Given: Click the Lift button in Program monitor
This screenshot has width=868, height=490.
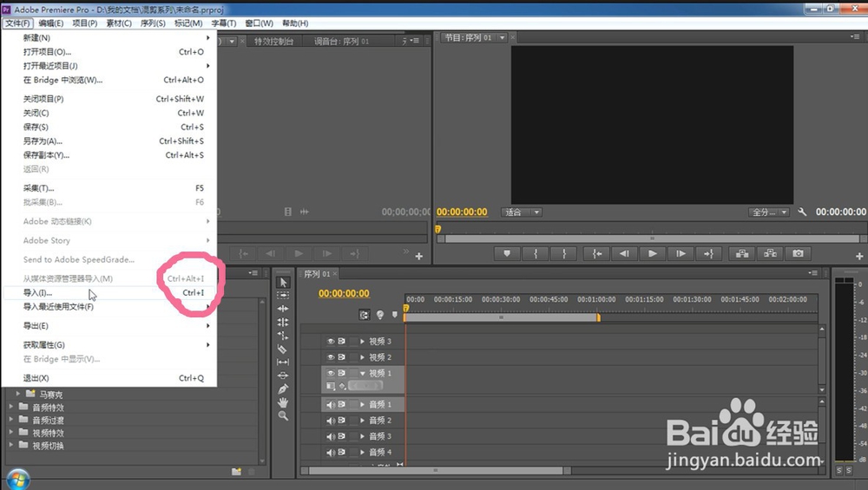Looking at the screenshot, I should 742,254.
